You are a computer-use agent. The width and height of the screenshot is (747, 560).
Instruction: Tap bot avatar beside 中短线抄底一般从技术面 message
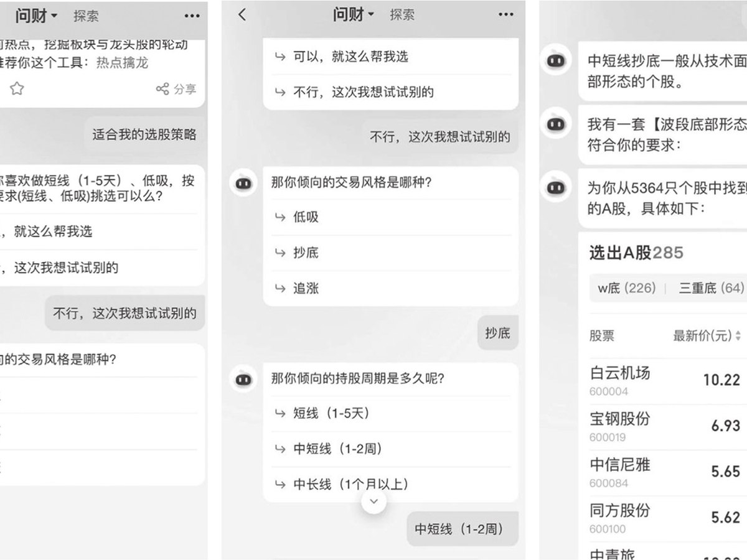[x=555, y=60]
